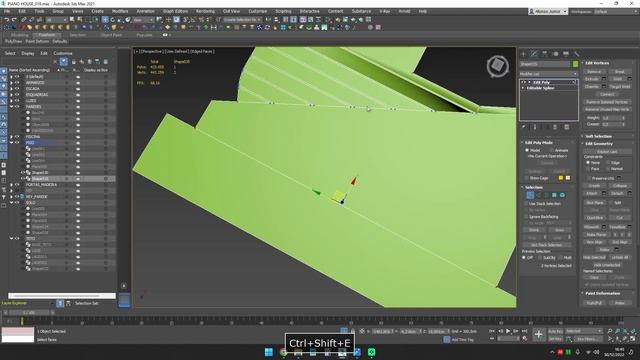Click Windows Start button in taskbar
Screen dimensions: 640x360
tap(269, 352)
